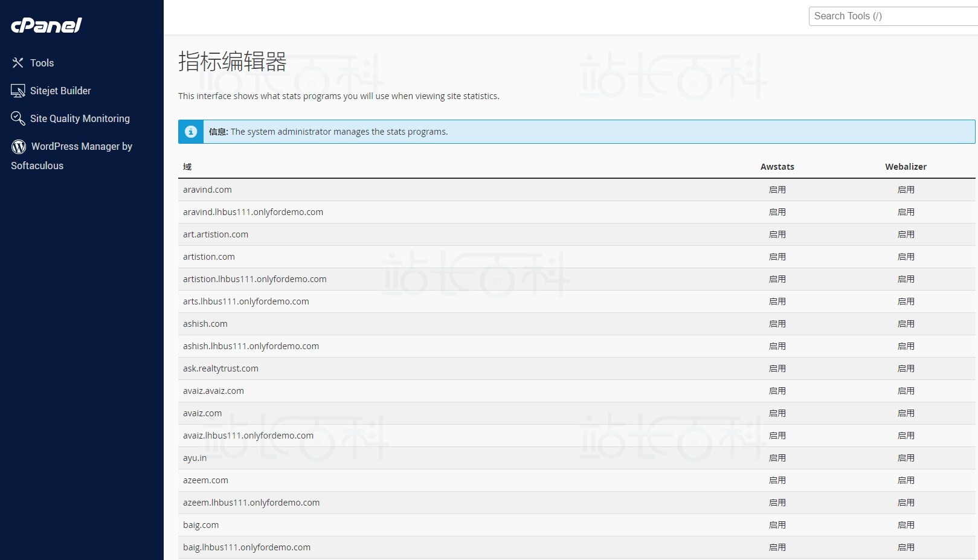Select avaiz.lhbus111.onlyfordemo.com domain text
This screenshot has height=560, width=978.
tap(248, 436)
